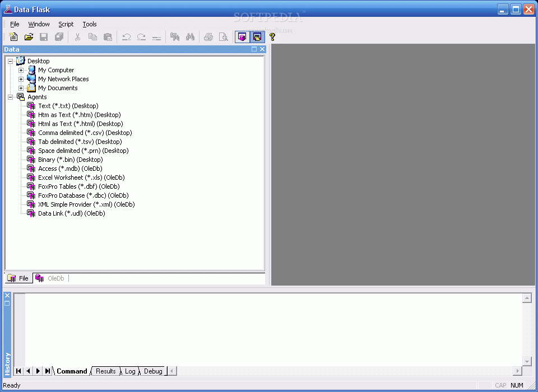Toggle the History panel toolbar button

pos(257,37)
